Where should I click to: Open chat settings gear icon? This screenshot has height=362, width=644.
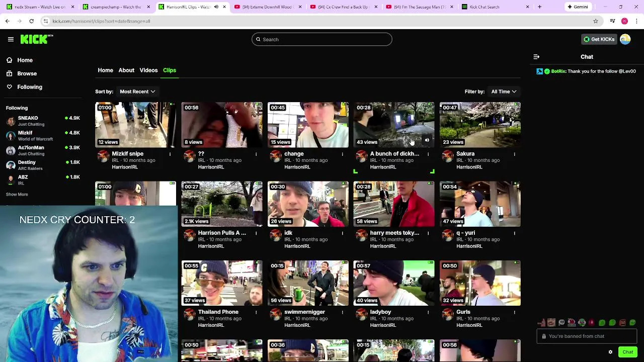coord(610,352)
